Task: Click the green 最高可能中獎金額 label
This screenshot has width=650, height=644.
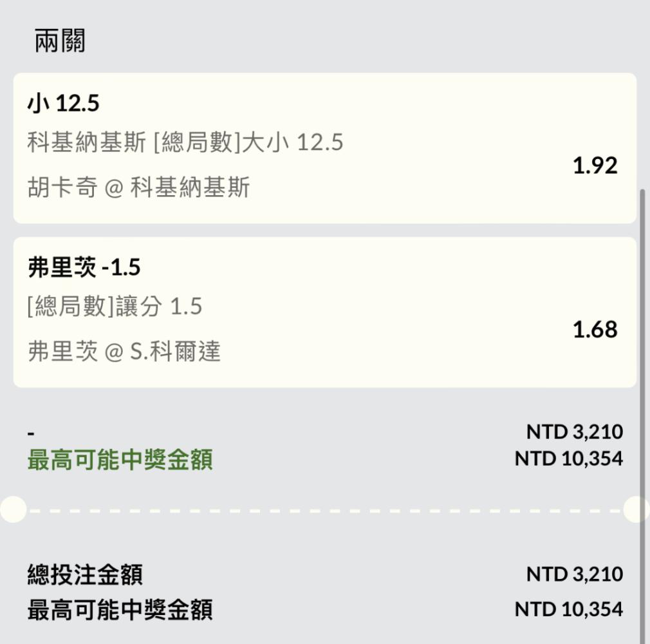Action: [120, 459]
